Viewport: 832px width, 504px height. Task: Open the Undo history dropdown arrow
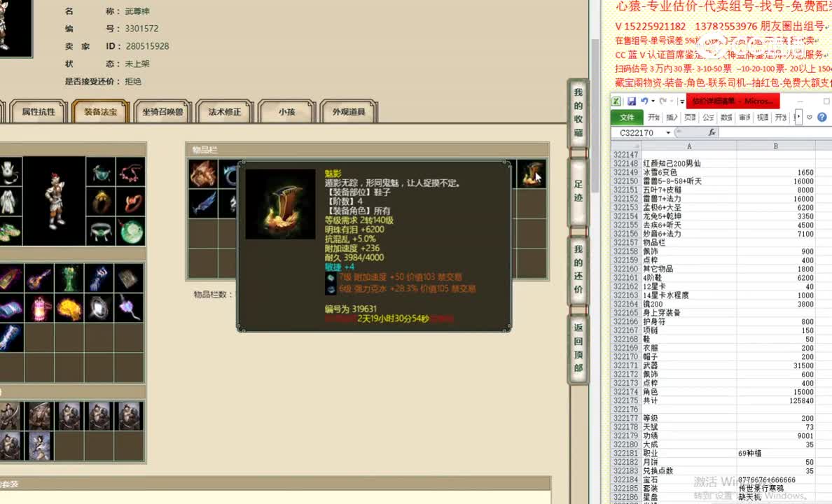652,101
